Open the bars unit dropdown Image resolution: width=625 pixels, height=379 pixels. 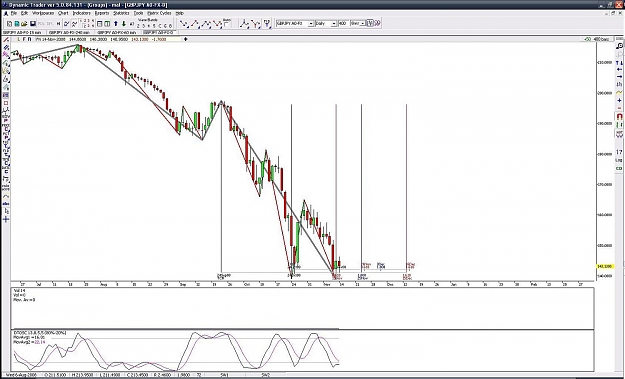362,24
